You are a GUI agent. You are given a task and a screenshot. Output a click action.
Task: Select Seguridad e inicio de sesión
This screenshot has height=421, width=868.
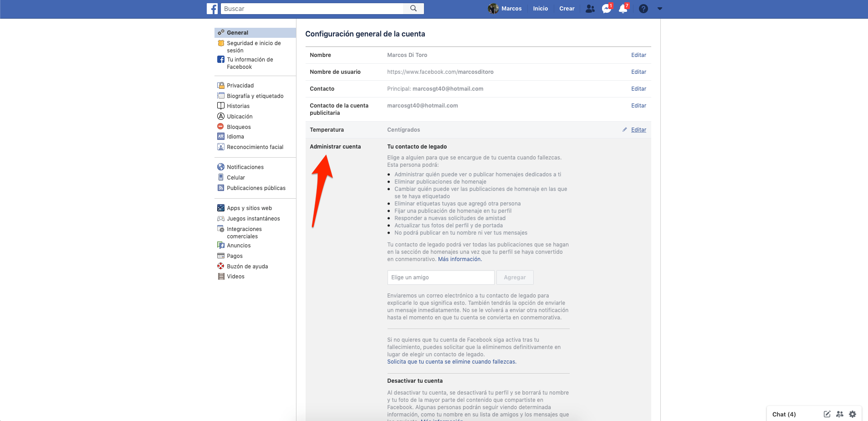(254, 46)
